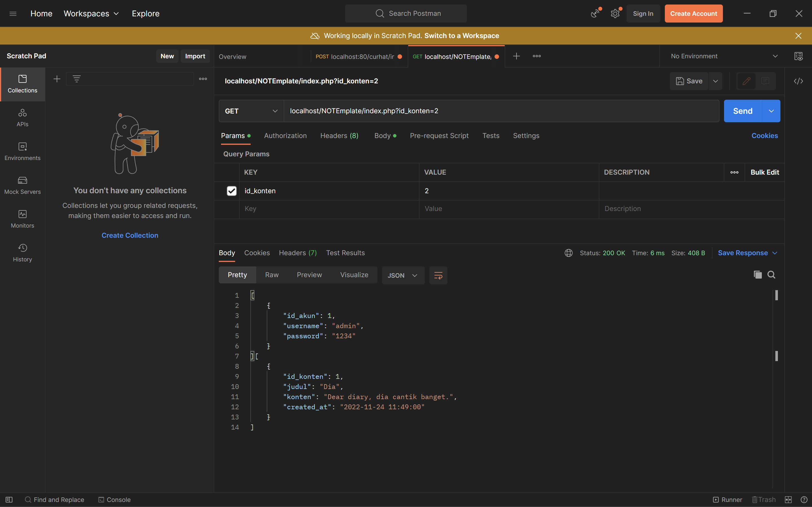Open the Mock Servers sidebar panel
The image size is (812, 507).
pyautogui.click(x=23, y=185)
